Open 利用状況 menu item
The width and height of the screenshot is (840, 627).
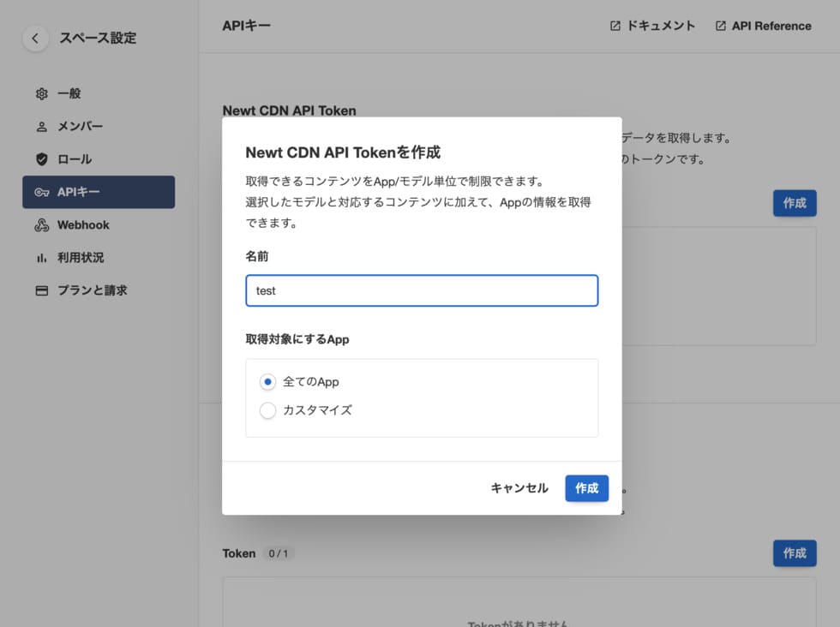click(x=99, y=258)
